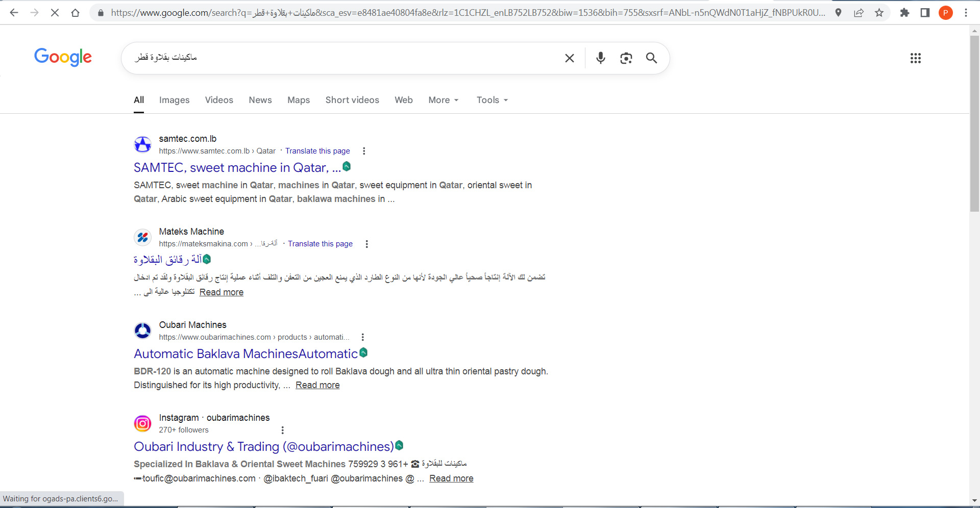This screenshot has width=980, height=508.
Task: Click the Instagram favicon
Action: coord(143,423)
